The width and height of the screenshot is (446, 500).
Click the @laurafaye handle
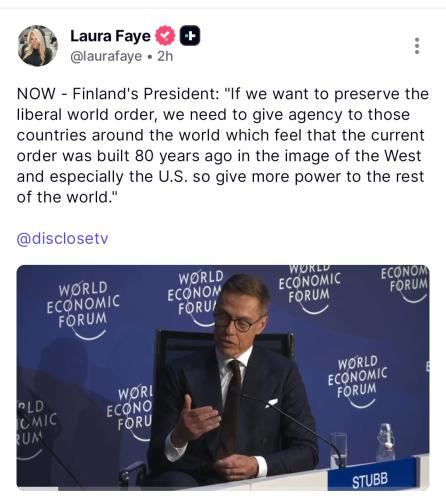click(x=106, y=56)
